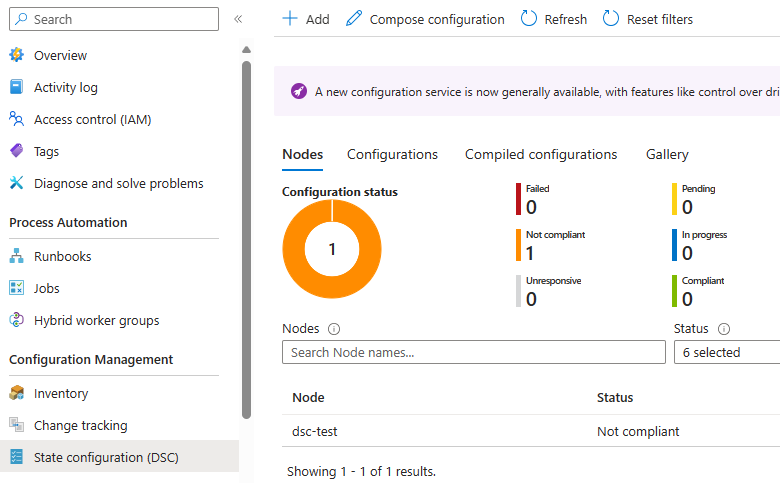Screen dimensions: 780x483
Task: Collapse the sidebar with double-chevron button
Action: pos(238,19)
